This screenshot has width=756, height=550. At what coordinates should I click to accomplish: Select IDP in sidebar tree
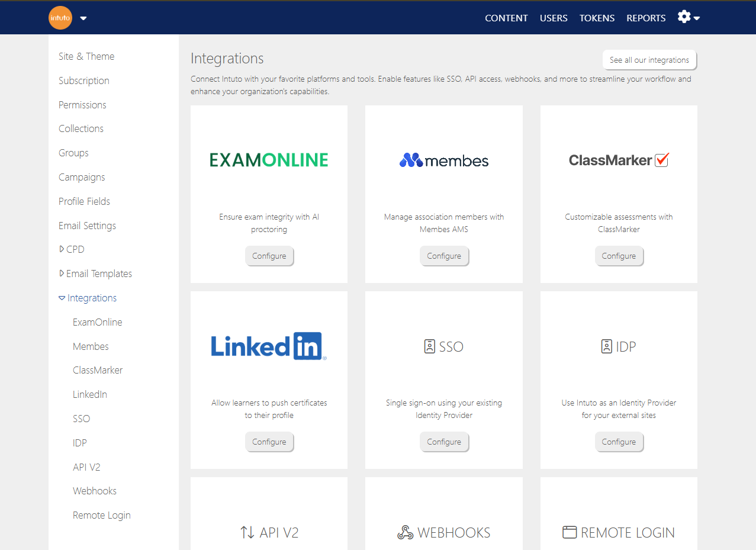[80, 443]
